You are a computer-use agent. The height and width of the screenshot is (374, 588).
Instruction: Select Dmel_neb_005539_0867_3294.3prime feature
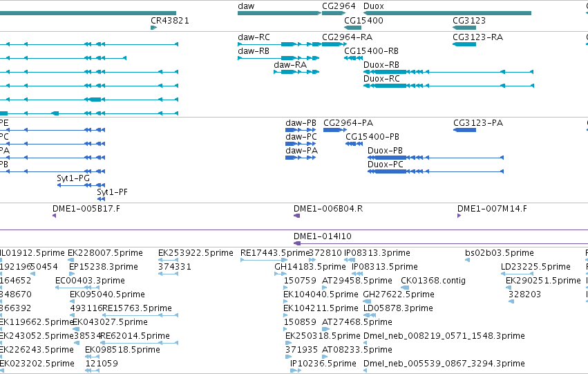(x=366, y=371)
